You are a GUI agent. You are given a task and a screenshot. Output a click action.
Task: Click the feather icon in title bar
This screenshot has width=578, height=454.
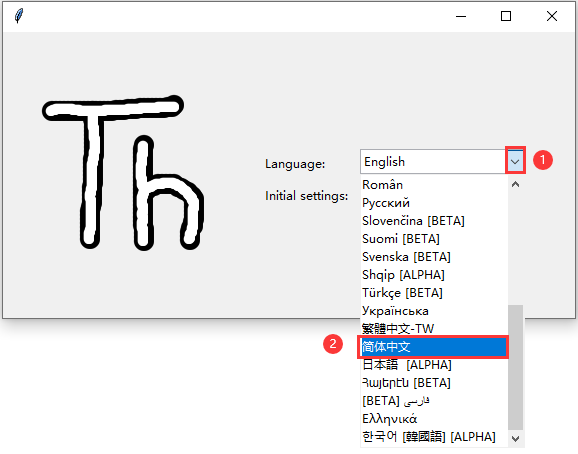tap(19, 16)
